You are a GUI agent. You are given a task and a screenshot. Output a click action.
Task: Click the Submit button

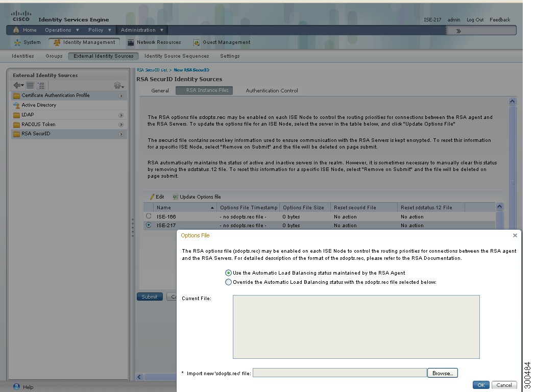[150, 297]
